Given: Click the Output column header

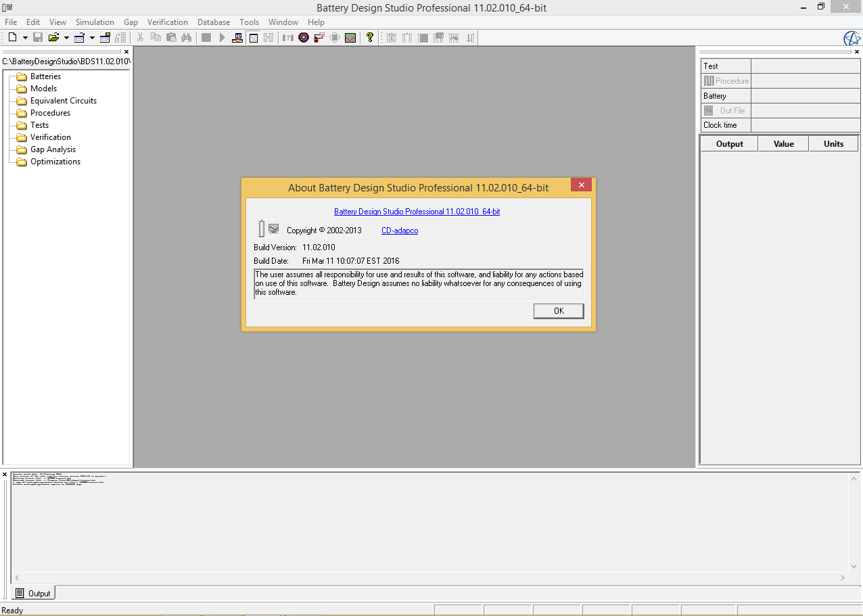Looking at the screenshot, I should (x=730, y=143).
